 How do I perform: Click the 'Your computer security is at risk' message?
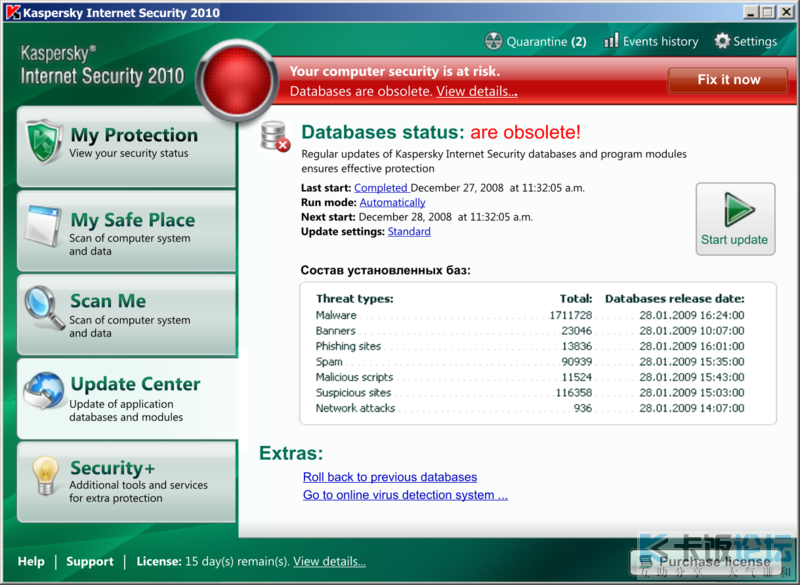(x=395, y=71)
